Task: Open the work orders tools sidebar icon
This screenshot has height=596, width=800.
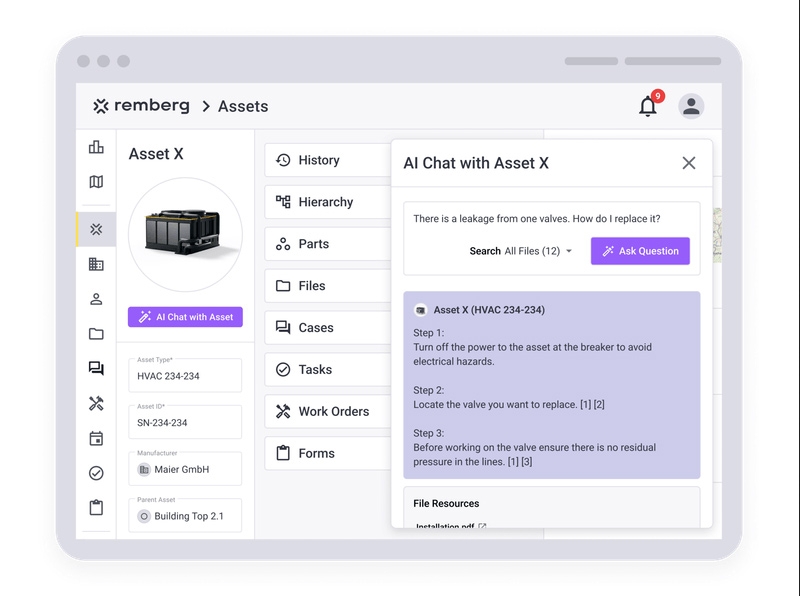Action: click(96, 403)
